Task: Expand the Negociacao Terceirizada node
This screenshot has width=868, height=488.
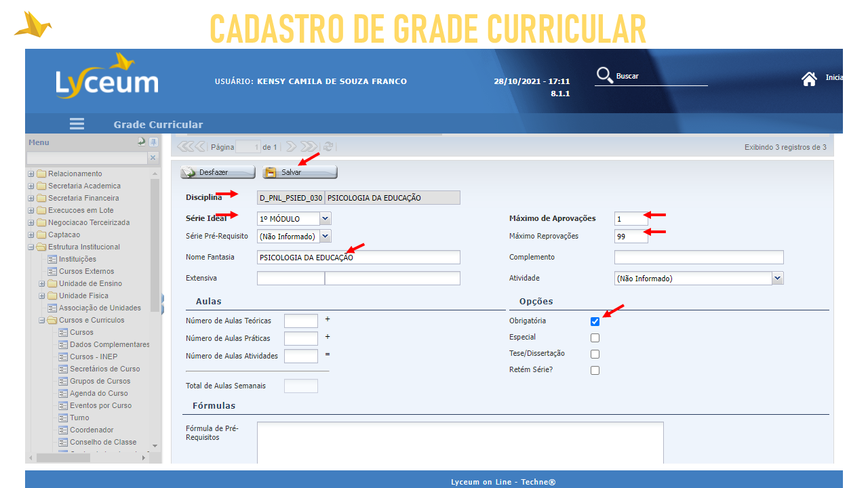Action: 31,223
